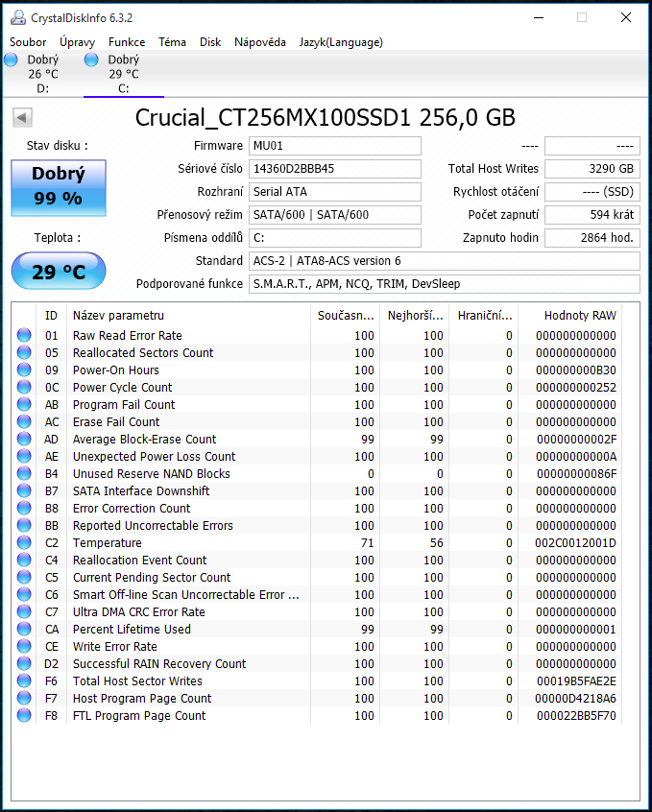Click status orb for Raw Read Error Rate
Viewport: 652px width, 812px height.
tap(24, 336)
